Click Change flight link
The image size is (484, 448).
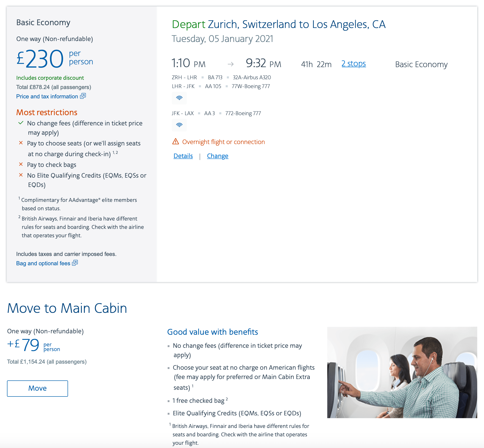217,156
